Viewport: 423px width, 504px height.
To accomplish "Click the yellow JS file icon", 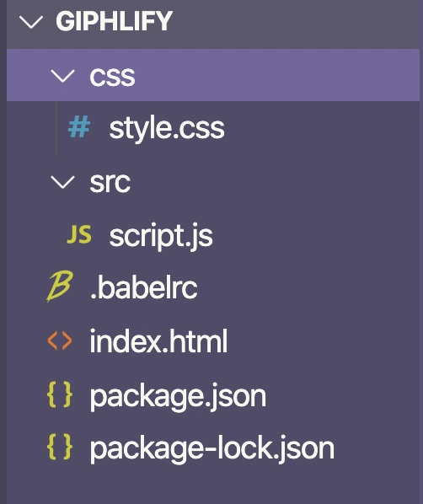I will tap(79, 234).
